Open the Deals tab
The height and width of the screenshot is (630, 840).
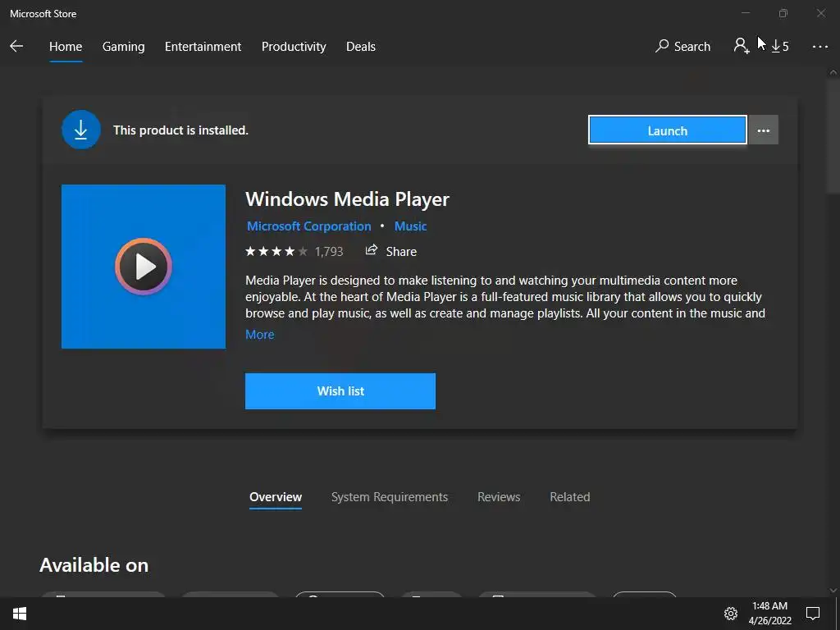(361, 47)
